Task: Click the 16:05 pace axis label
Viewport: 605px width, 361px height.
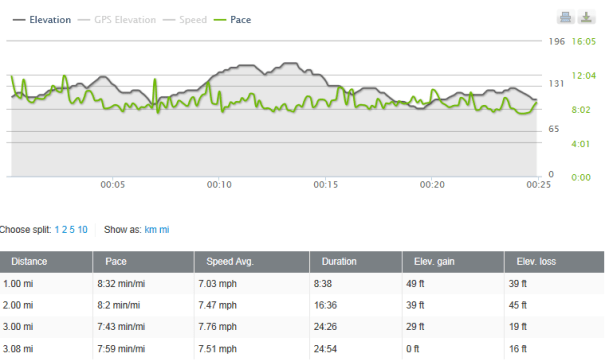Action: [x=584, y=42]
